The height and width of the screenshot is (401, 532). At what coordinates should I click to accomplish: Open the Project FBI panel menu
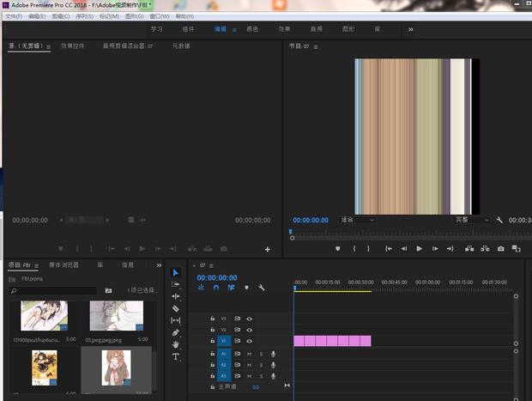click(x=36, y=265)
